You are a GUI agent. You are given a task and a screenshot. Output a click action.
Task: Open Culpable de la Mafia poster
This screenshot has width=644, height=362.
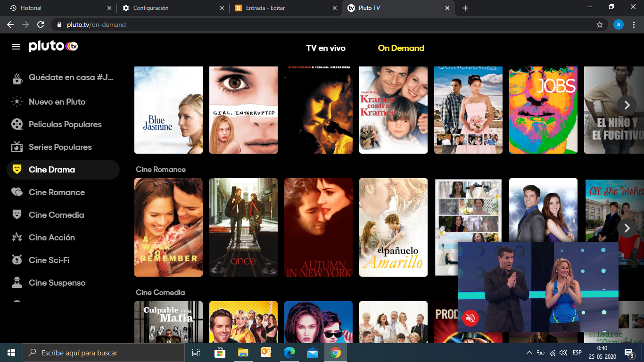pos(168,322)
